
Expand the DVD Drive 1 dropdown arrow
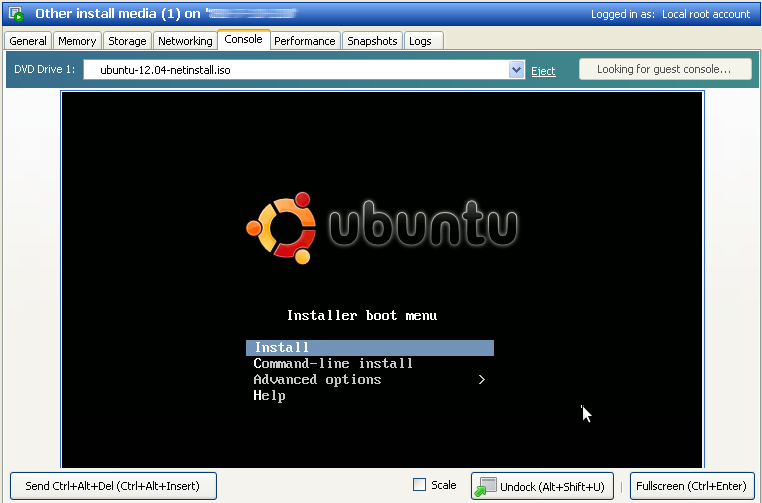(x=517, y=69)
